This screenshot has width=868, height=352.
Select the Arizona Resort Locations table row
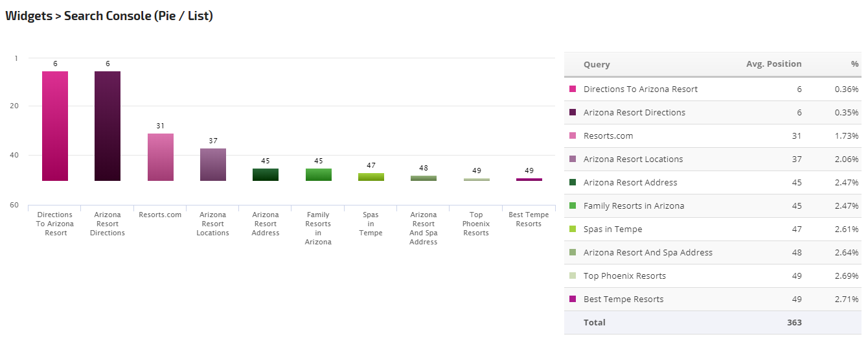click(713, 159)
